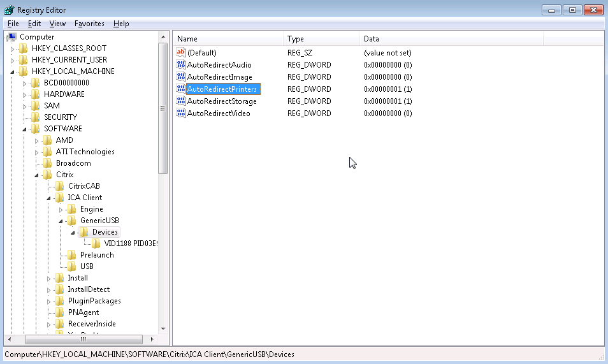Click the GenericUSB folder icon
This screenshot has height=364, width=608.
pyautogui.click(x=72, y=221)
